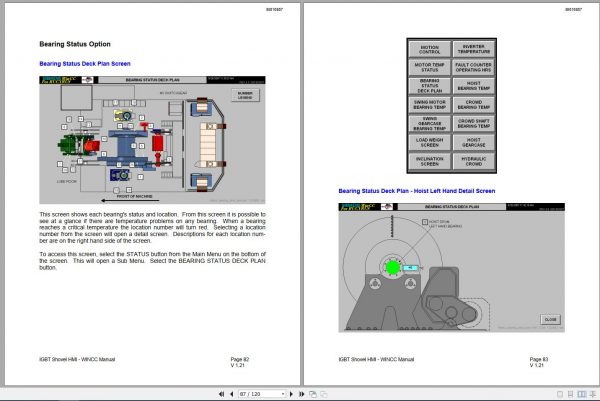Image resolution: width=600 pixels, height=401 pixels.
Task: Open the page number dropdown arrow
Action: pos(283,394)
